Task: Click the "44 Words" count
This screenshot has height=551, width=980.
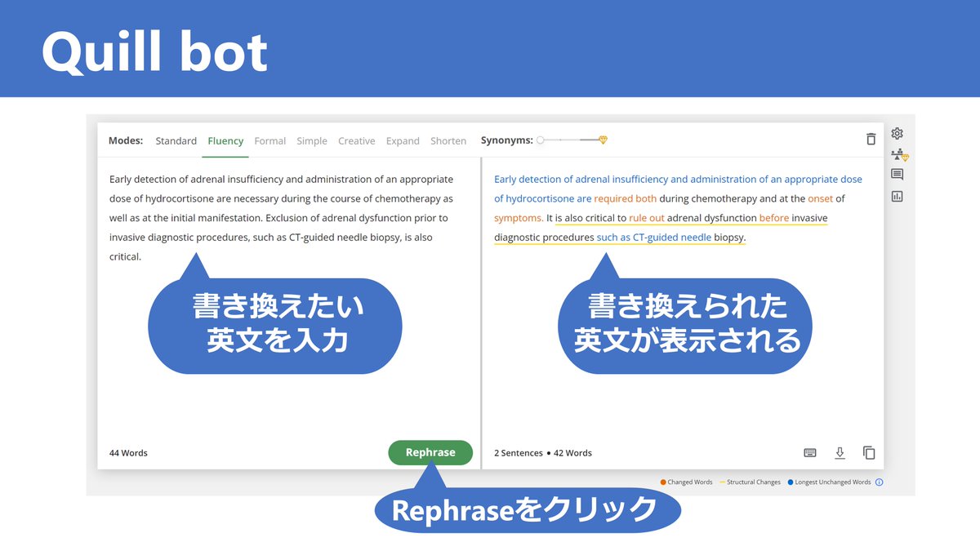Action: (x=128, y=453)
